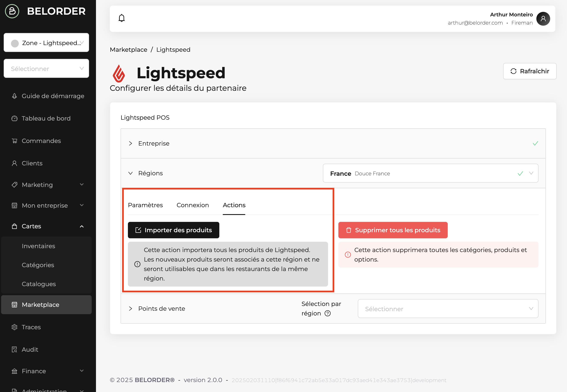Click the warning icon in delete notice
This screenshot has width=567, height=392.
pyautogui.click(x=348, y=255)
